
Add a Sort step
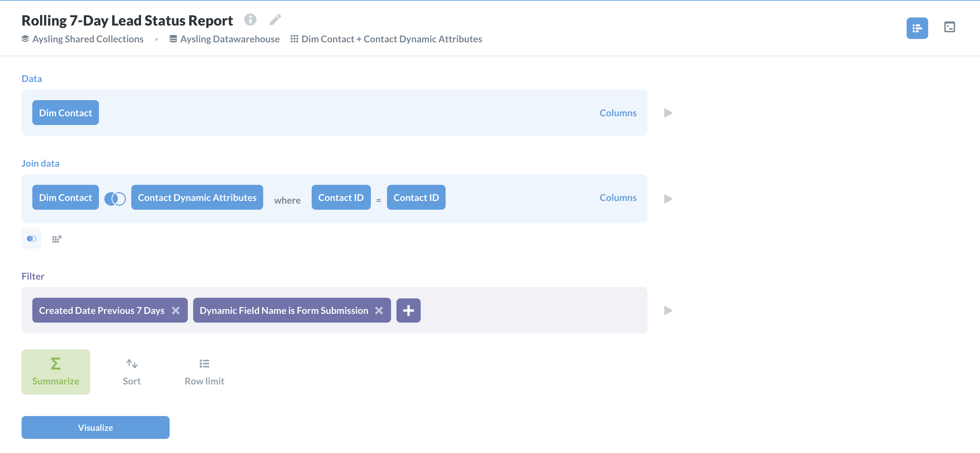[x=131, y=372]
